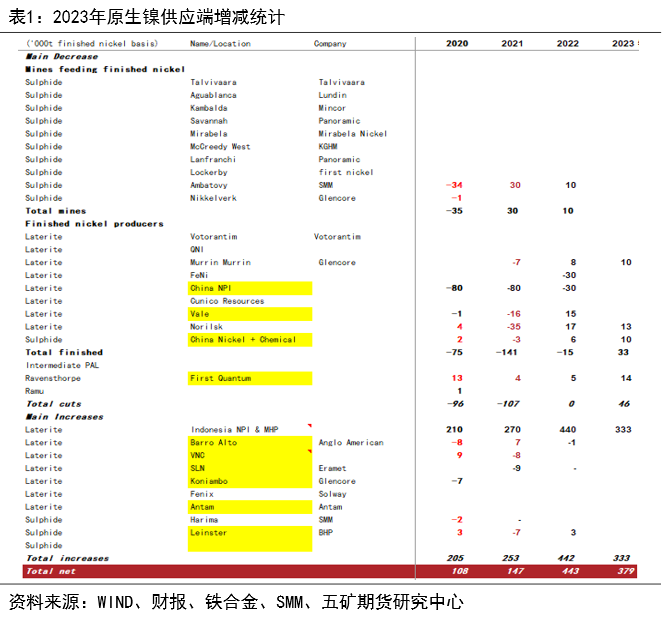Select 'Finished nickel producers' heading
This screenshot has width=665, height=626.
(94, 224)
